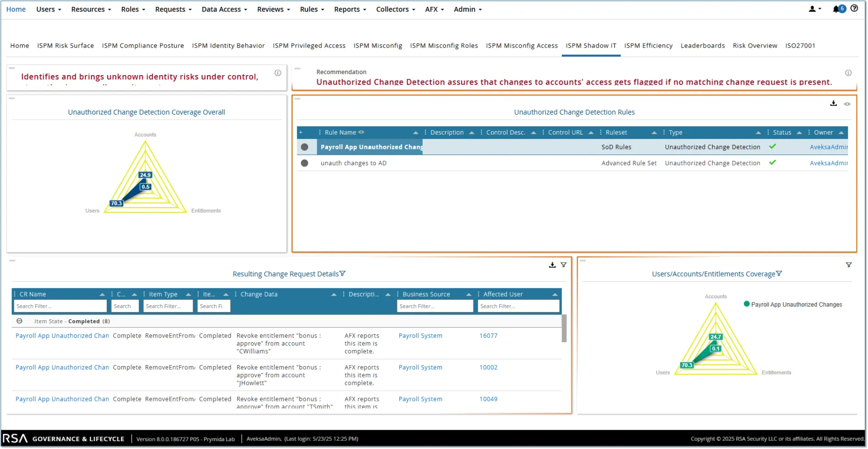Download the Unauthorized Change Detection Rules table
This screenshot has height=449, width=868.
point(834,104)
